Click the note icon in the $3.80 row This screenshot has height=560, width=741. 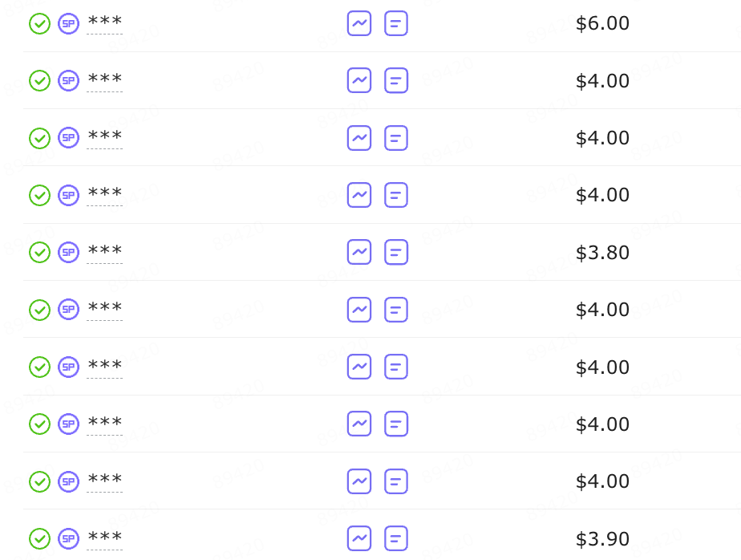tap(396, 252)
